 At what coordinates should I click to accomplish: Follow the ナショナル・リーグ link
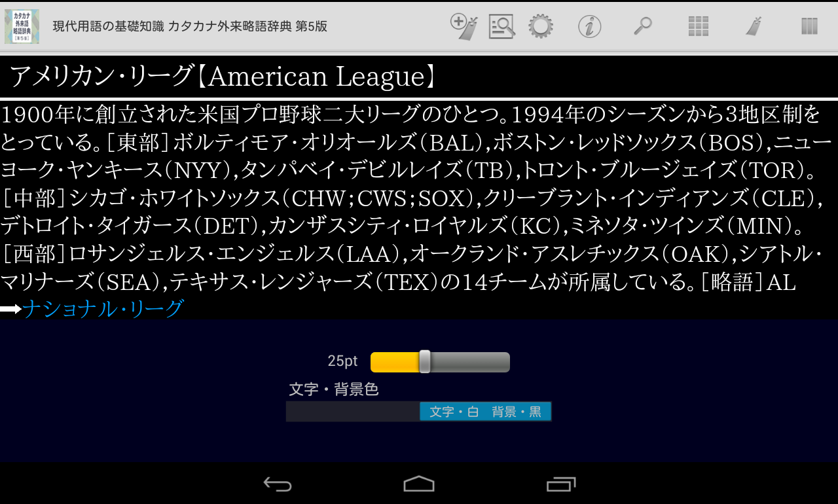(x=103, y=308)
